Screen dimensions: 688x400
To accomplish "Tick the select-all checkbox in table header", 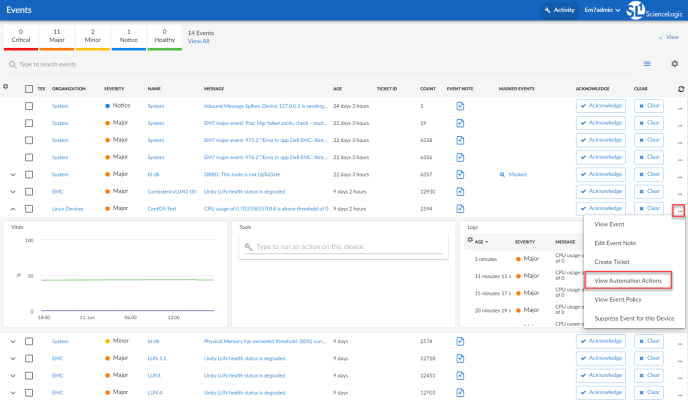I will tap(28, 89).
